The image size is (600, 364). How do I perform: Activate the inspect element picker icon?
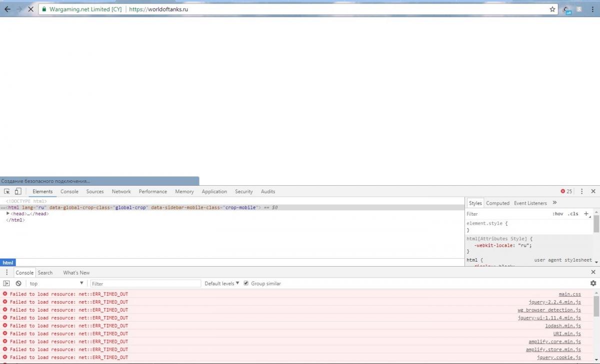7,191
